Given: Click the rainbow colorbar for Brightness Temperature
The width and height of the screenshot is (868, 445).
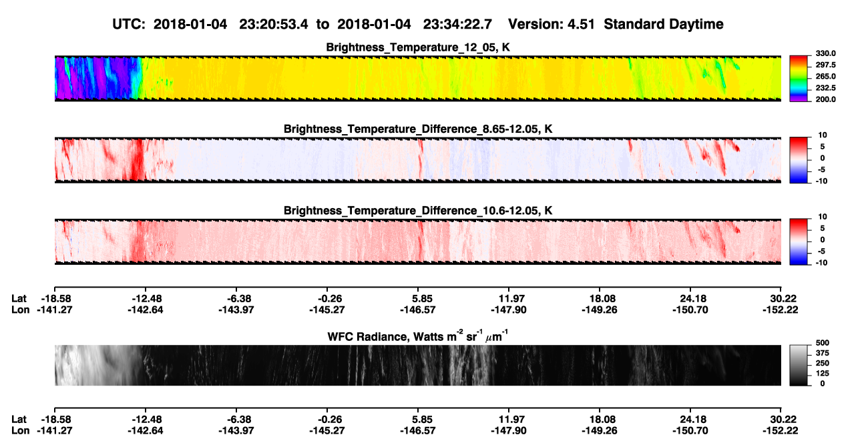Looking at the screenshot, I should (797, 79).
